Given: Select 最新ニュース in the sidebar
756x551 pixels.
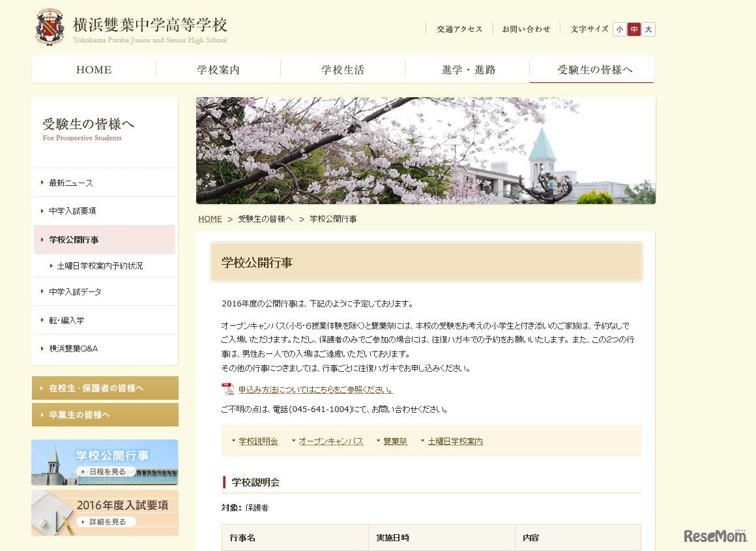Looking at the screenshot, I should click(x=105, y=183).
